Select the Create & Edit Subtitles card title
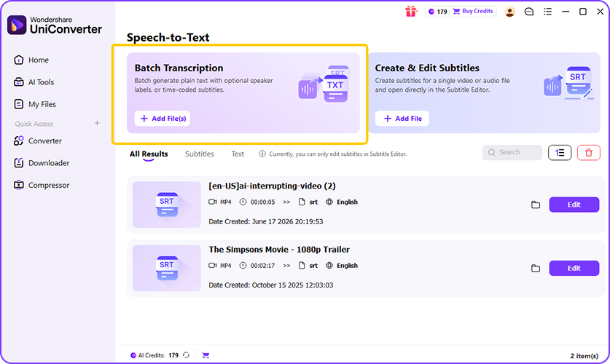 (x=427, y=68)
